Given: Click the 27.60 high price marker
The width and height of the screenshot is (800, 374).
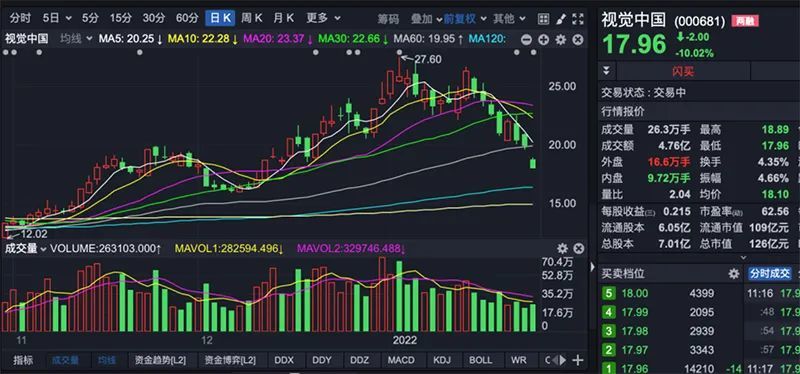Looking at the screenshot, I should coord(427,59).
